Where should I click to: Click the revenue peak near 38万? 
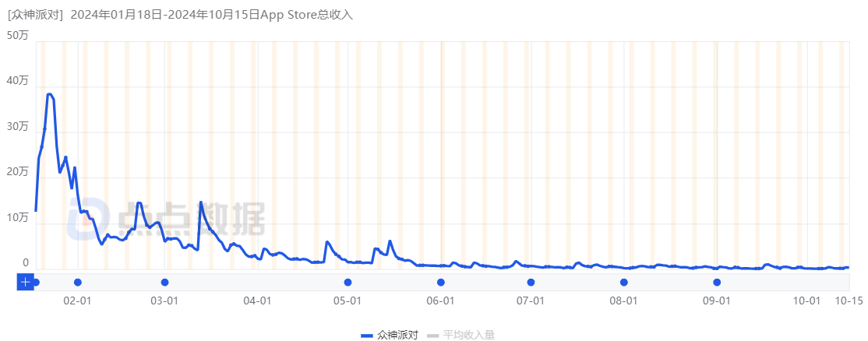tap(49, 95)
